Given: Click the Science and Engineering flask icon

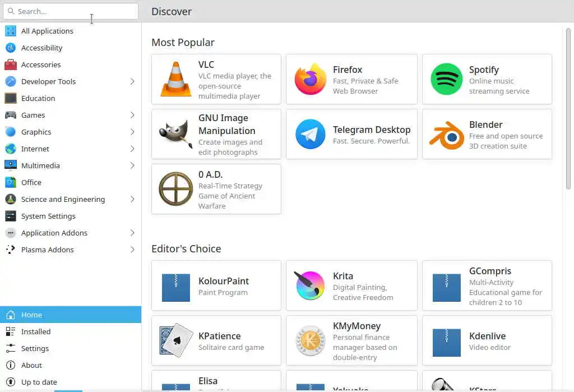Looking at the screenshot, I should [x=11, y=199].
